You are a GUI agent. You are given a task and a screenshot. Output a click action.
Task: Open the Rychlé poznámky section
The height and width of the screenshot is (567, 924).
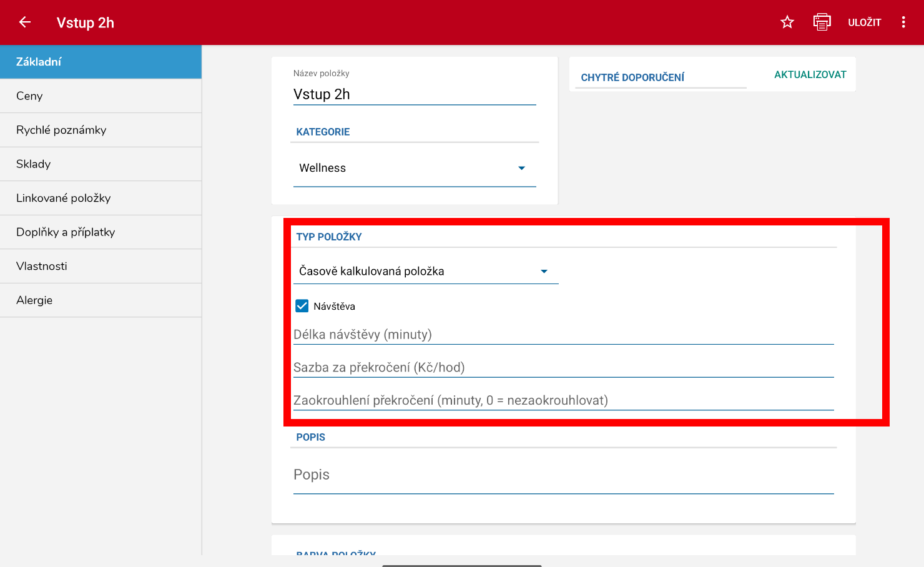coord(101,130)
